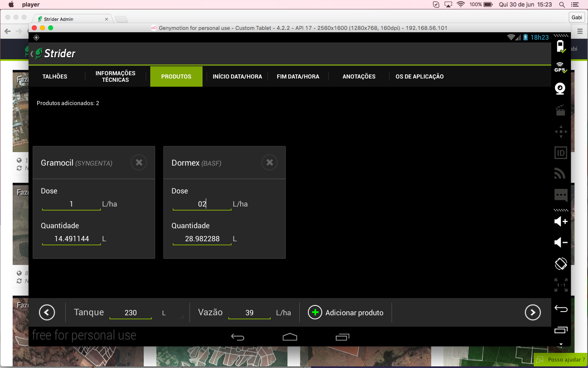Remove the Dormex product card
The height and width of the screenshot is (368, 588).
click(x=269, y=163)
